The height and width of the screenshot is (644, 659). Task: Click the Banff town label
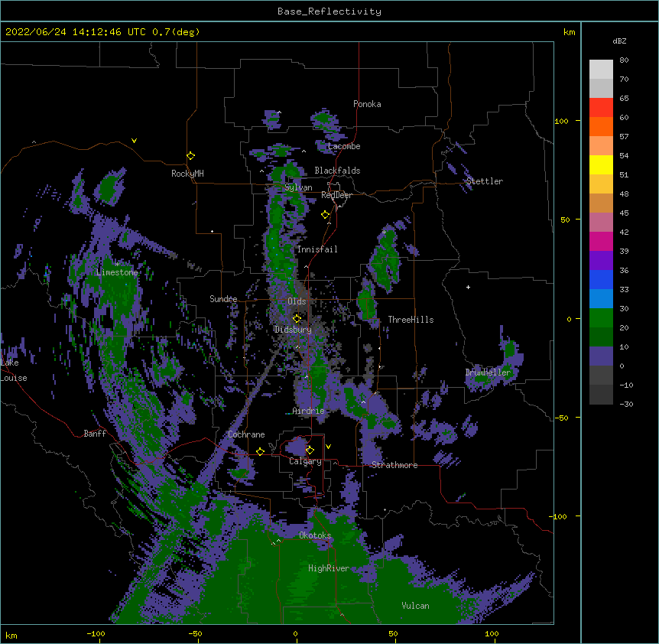pyautogui.click(x=95, y=434)
